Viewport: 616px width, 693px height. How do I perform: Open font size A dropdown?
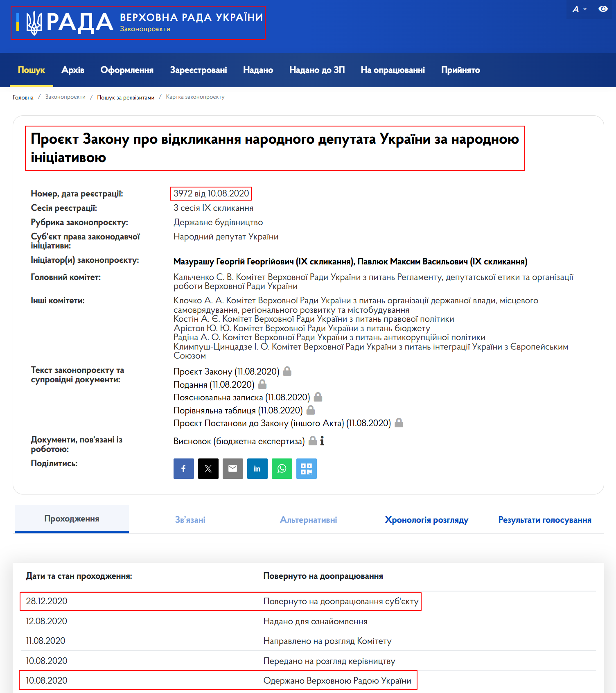tap(579, 9)
